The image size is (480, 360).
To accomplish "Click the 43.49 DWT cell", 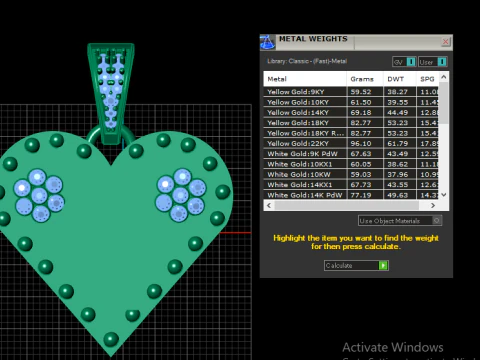I will [400, 154].
